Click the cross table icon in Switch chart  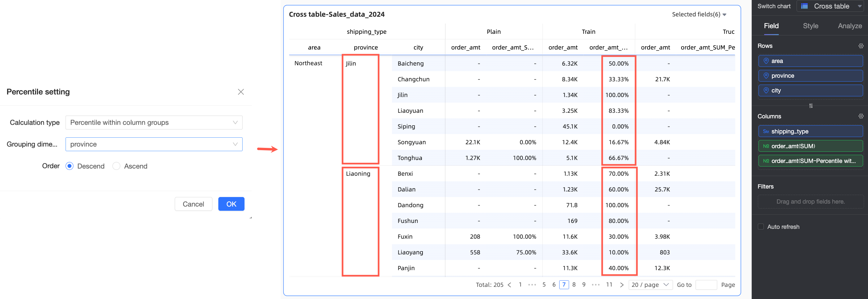coord(804,6)
